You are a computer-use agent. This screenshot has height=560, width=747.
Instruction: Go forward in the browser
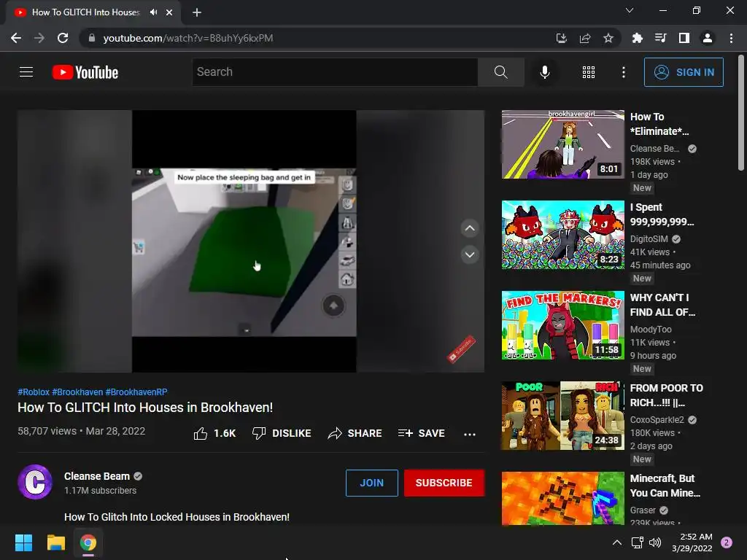pyautogui.click(x=39, y=38)
